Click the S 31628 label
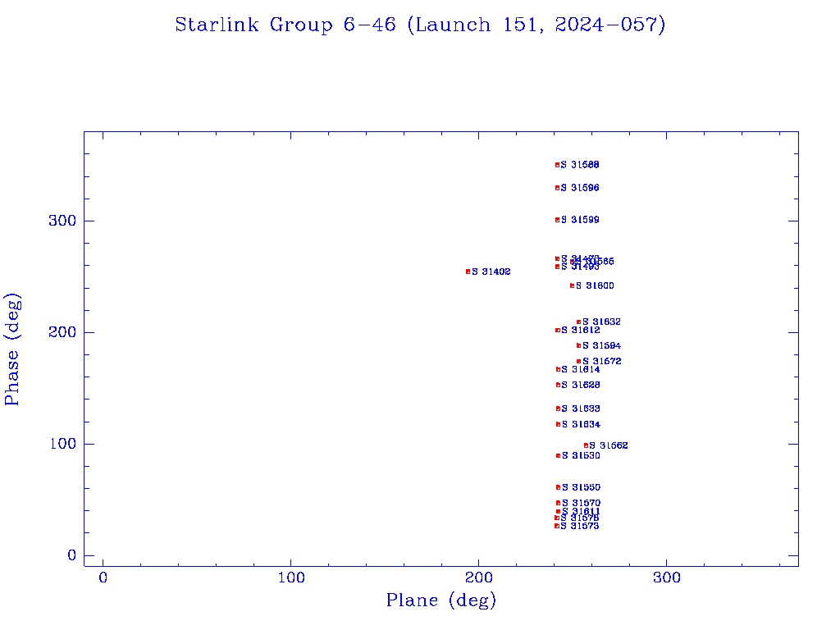This screenshot has height=630, width=840. click(x=582, y=385)
